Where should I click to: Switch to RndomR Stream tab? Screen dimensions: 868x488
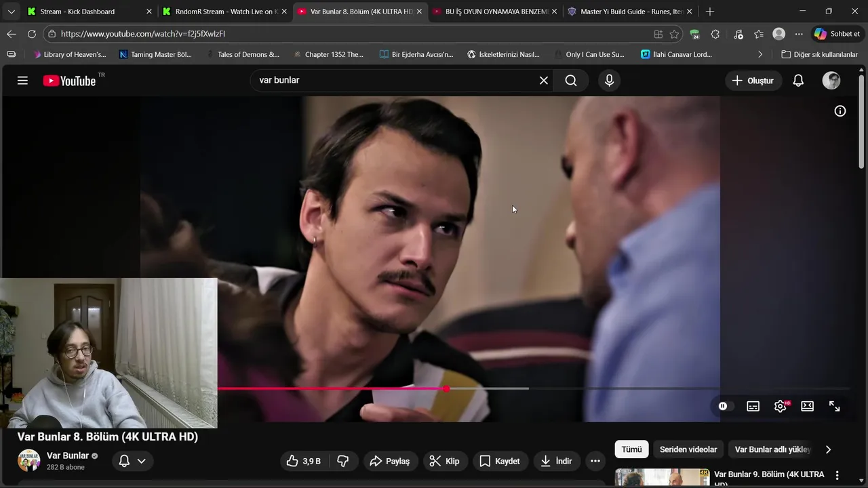tap(225, 12)
